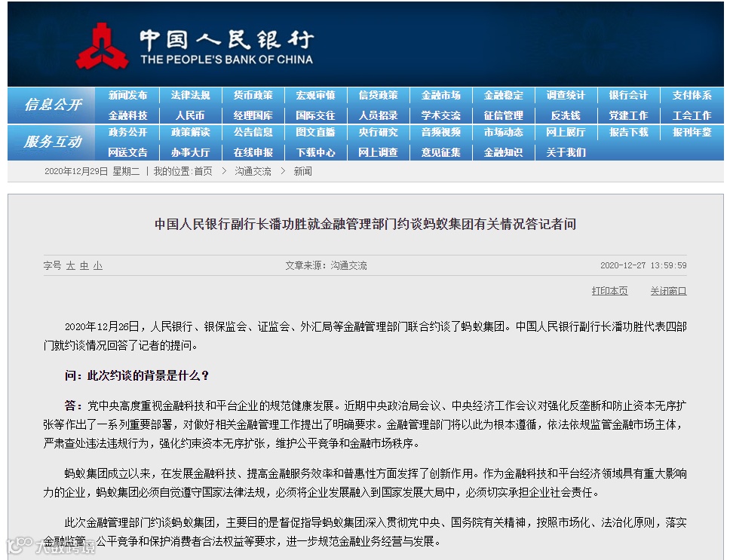Click 沟通交流 in breadcrumb
Image resolution: width=730 pixels, height=560 pixels.
pos(253,171)
